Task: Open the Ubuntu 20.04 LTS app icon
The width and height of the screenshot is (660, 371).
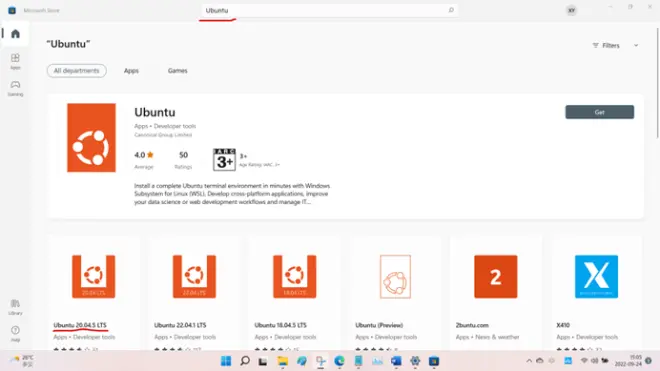Action: pyautogui.click(x=93, y=277)
